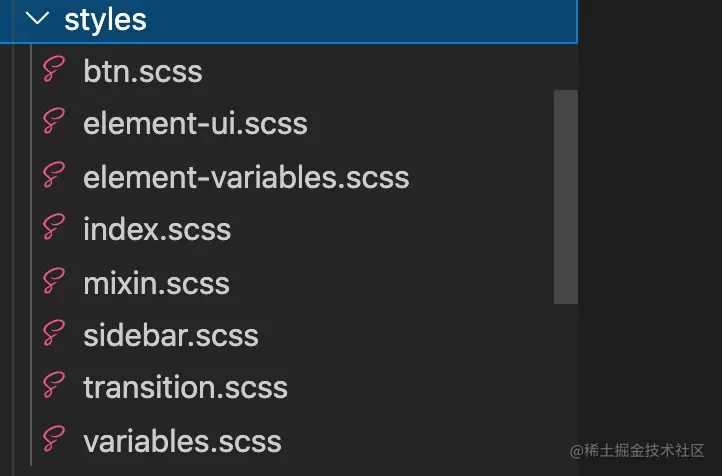This screenshot has height=476, width=722.
Task: Open the btn.scss file
Action: [143, 72]
